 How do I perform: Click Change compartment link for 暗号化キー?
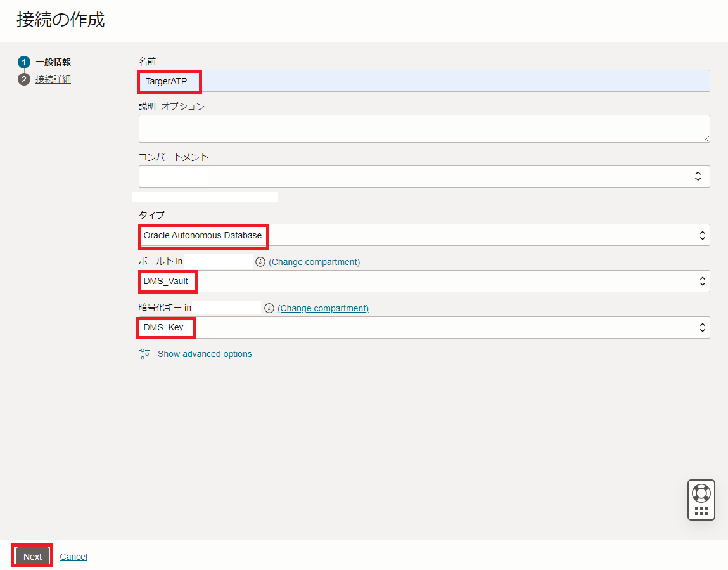[x=323, y=308]
